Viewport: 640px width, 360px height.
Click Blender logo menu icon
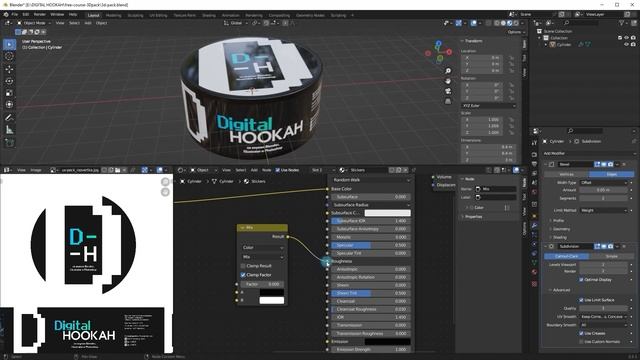coord(6,15)
